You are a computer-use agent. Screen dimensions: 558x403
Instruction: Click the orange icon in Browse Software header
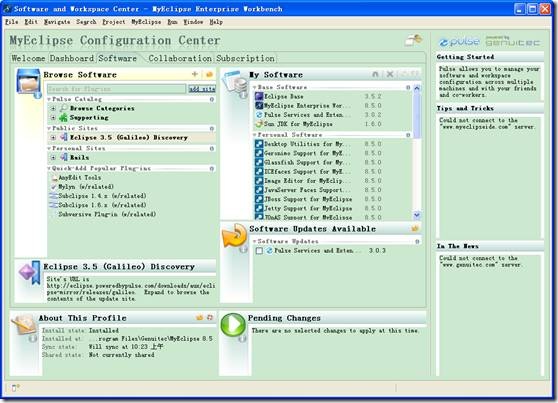pyautogui.click(x=209, y=74)
